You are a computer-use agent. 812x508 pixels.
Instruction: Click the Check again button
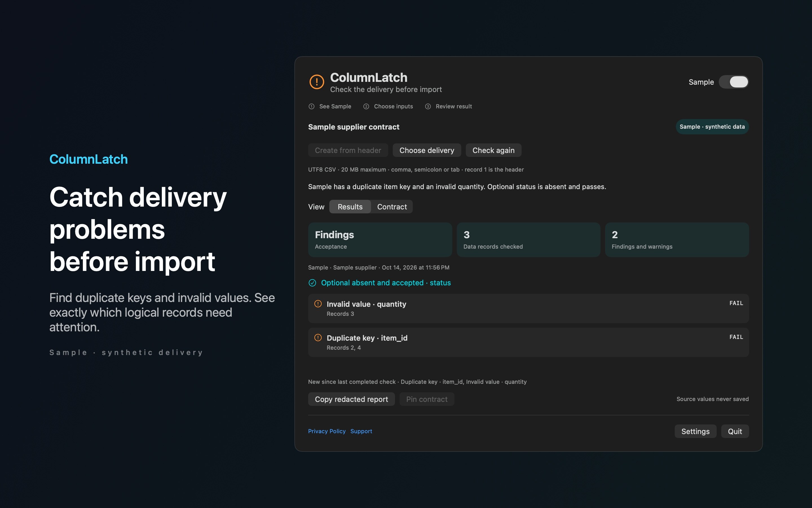coord(493,150)
